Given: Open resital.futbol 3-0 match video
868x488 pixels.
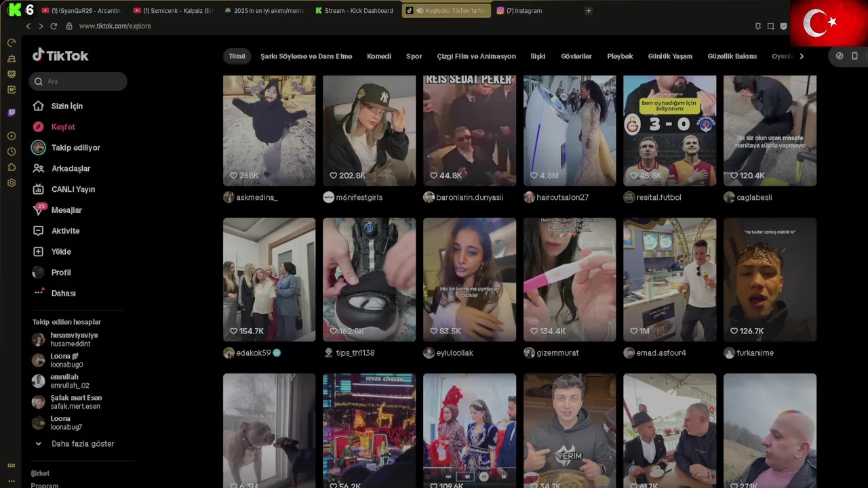Looking at the screenshot, I should tap(669, 130).
